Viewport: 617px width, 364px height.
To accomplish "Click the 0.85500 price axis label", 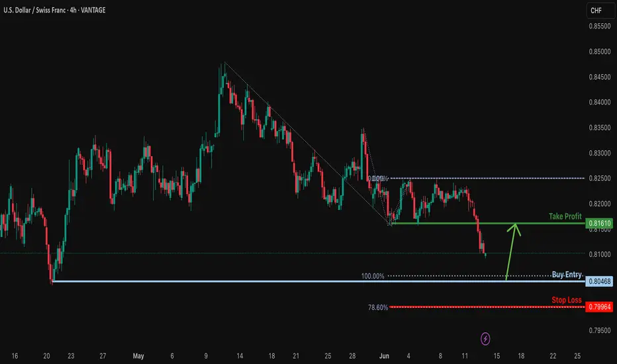I will [x=600, y=26].
